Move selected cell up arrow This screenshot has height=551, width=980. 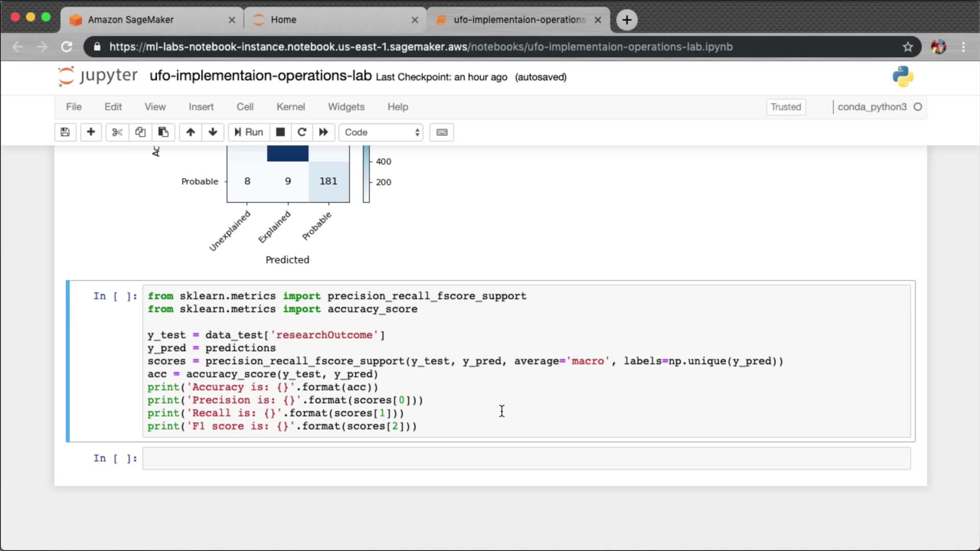pos(190,132)
